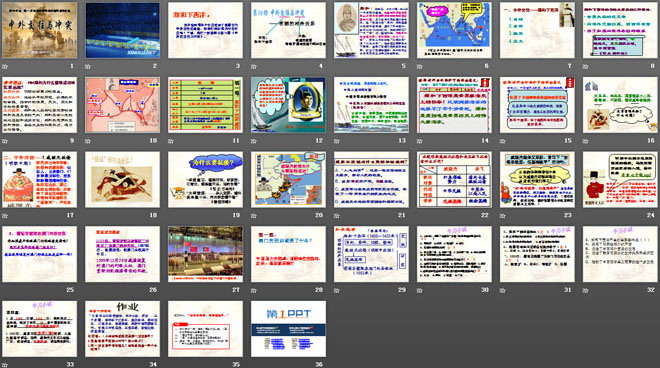This screenshot has height=368, width=660.
Task: Select slide 27 ceremony photo thumbnail
Action: tap(205, 254)
